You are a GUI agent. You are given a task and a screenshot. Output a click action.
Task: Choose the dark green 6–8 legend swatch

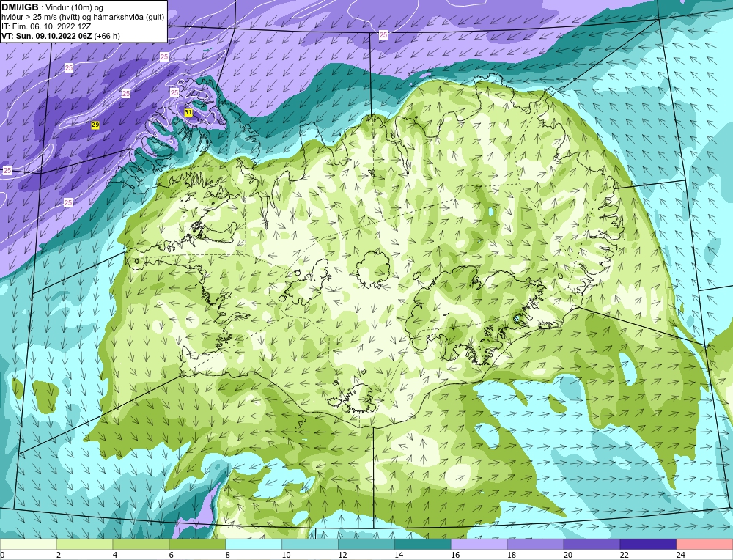[x=197, y=545]
